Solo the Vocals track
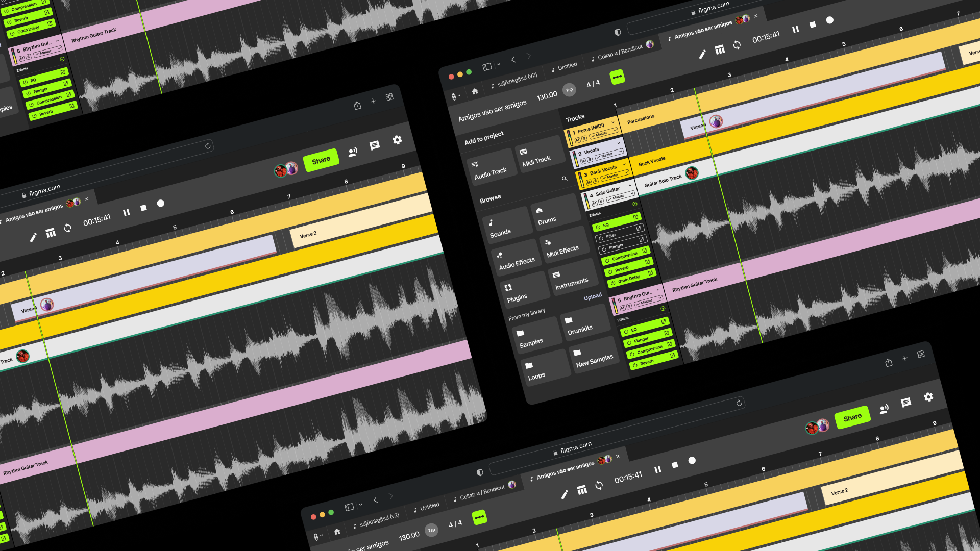This screenshot has height=551, width=980. [x=590, y=160]
